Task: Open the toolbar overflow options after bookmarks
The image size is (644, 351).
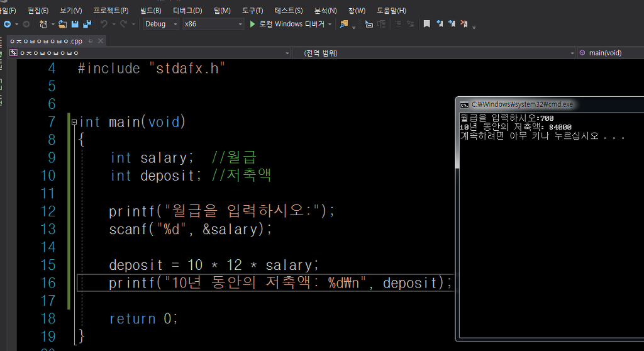Action: tap(474, 26)
